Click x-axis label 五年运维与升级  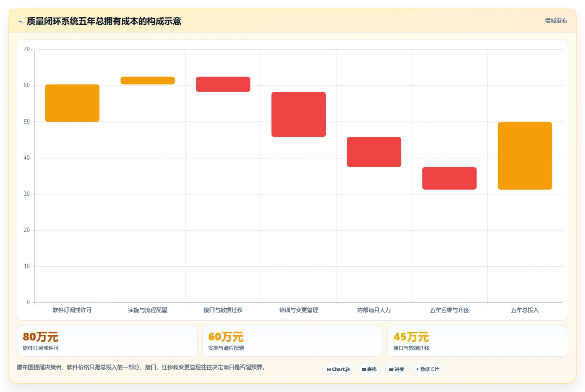coord(449,310)
